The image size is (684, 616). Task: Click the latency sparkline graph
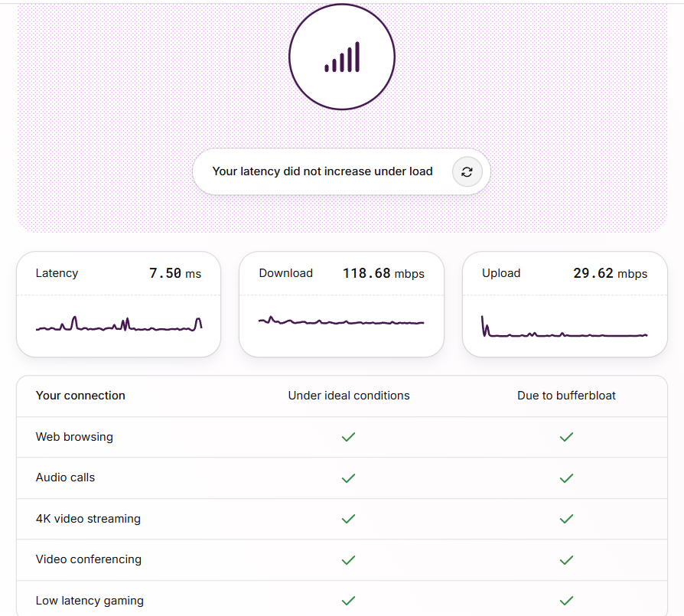(119, 325)
